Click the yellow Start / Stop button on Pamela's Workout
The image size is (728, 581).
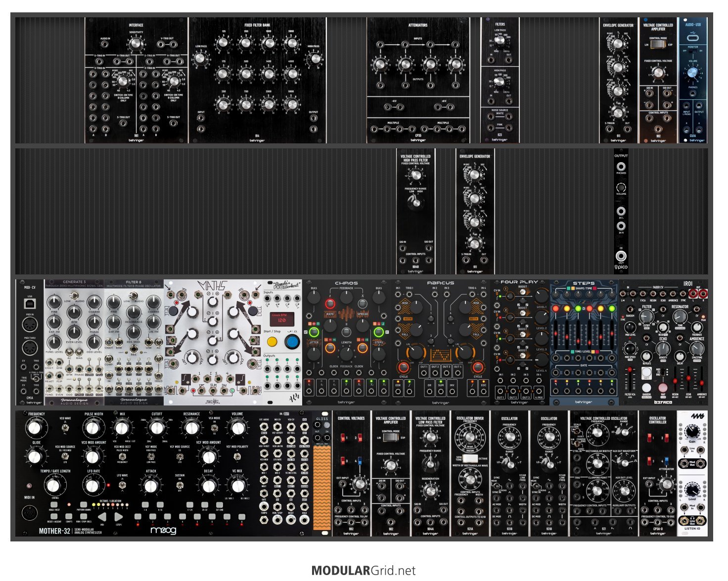click(x=272, y=342)
